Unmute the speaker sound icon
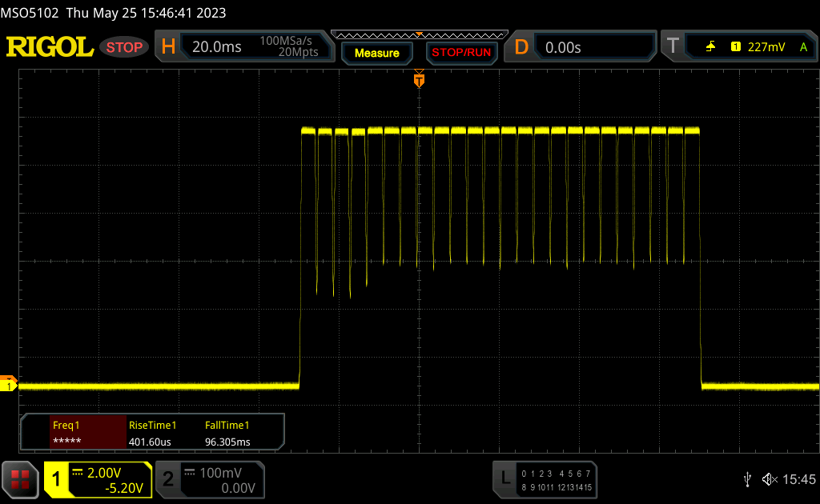820x504 pixels. pyautogui.click(x=769, y=479)
